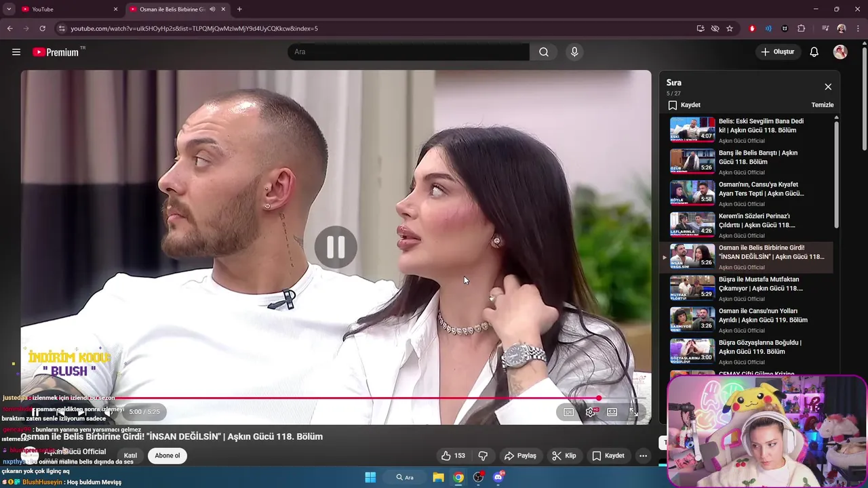Open Windows Start menu
Viewport: 868px width, 488px height.
click(370, 477)
